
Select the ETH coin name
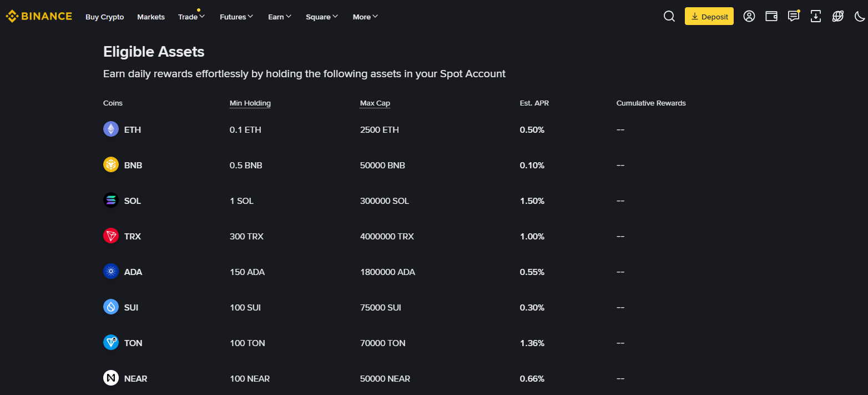pos(133,129)
